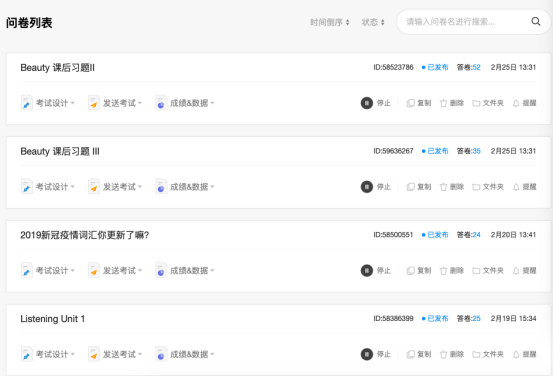Open the Beauty 课后习题II survey title
This screenshot has height=376, width=554.
click(x=58, y=67)
